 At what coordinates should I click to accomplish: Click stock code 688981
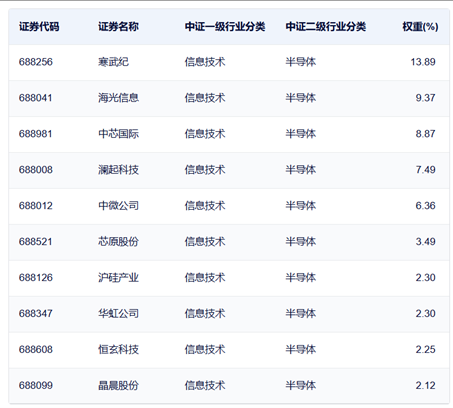[x=36, y=134]
